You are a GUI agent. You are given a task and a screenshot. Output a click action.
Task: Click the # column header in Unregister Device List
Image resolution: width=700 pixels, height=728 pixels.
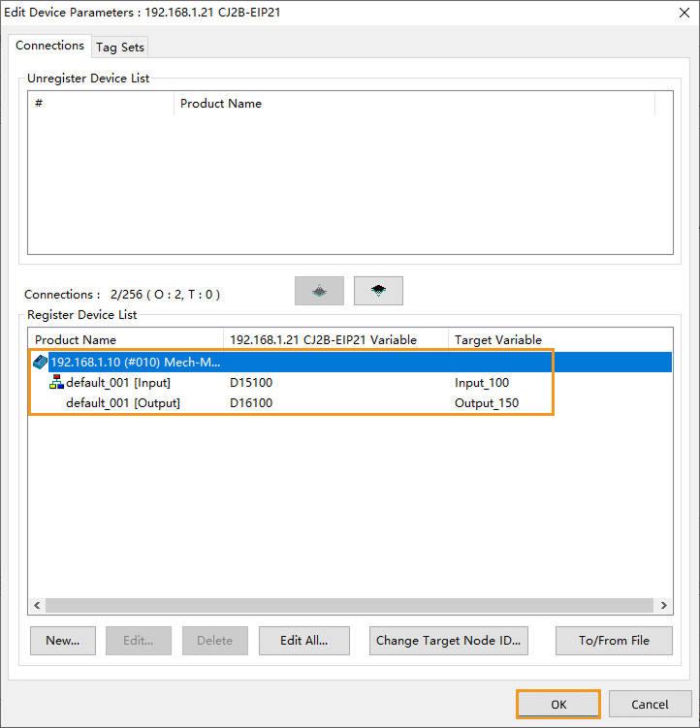pos(101,104)
